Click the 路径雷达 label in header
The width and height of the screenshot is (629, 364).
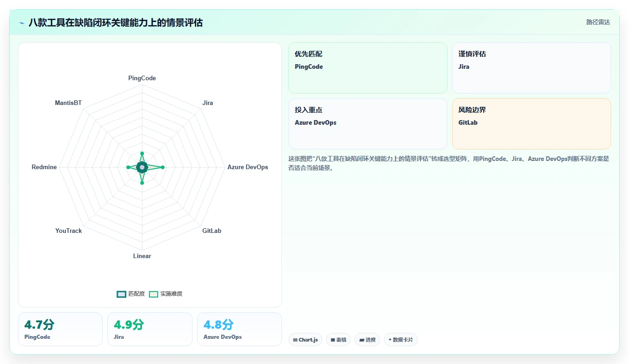click(598, 22)
